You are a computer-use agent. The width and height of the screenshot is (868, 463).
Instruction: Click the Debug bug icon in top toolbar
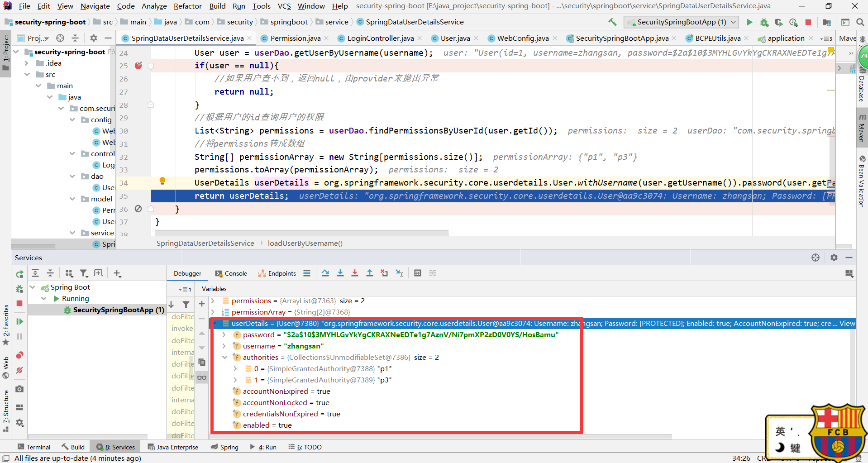tap(764, 22)
